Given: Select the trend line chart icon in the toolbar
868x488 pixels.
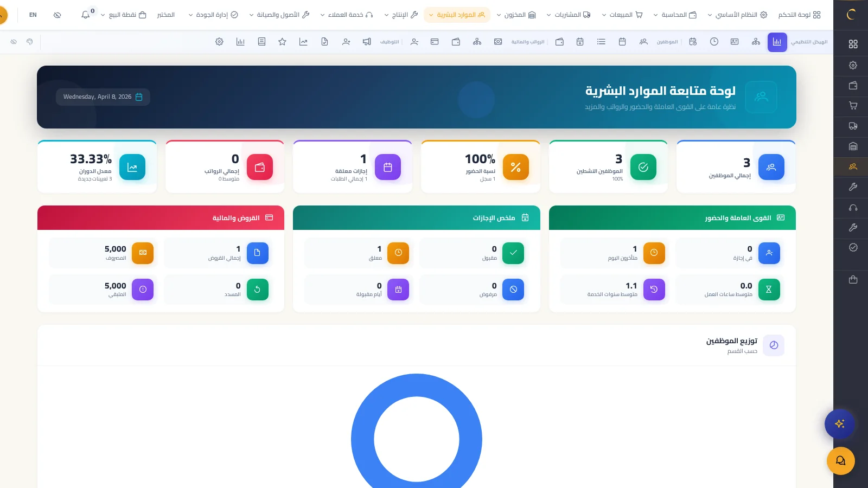Looking at the screenshot, I should point(303,42).
